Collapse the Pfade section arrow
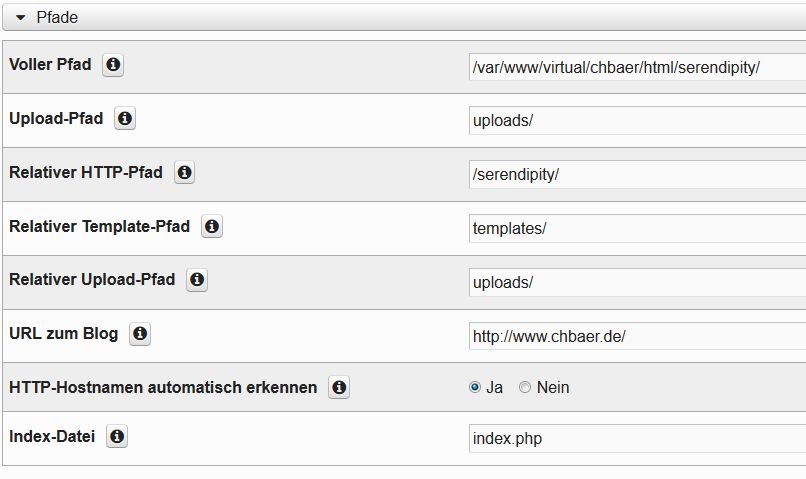The image size is (806, 479). click(x=20, y=18)
